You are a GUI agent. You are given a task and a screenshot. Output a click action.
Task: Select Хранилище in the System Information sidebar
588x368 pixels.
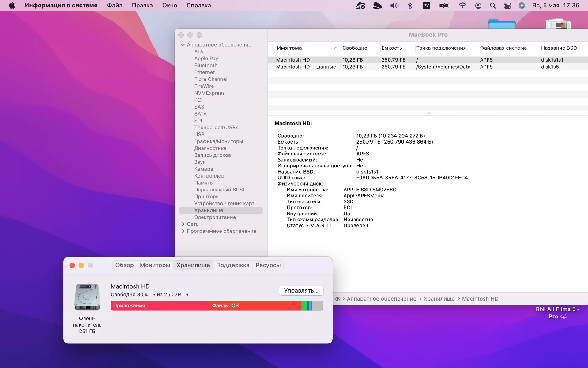[221, 210]
